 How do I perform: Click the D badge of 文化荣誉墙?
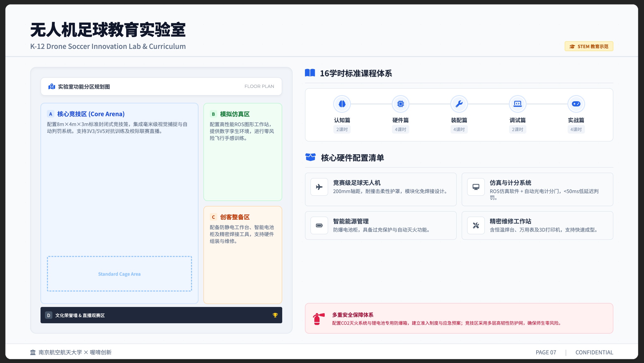[x=48, y=315]
